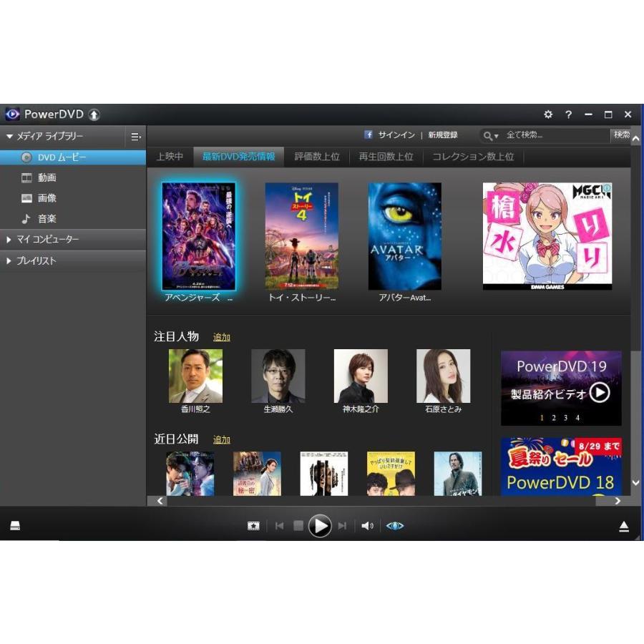The width and height of the screenshot is (644, 644).
Task: Toggle the display mode icon left of playback controls
Action: (x=253, y=525)
